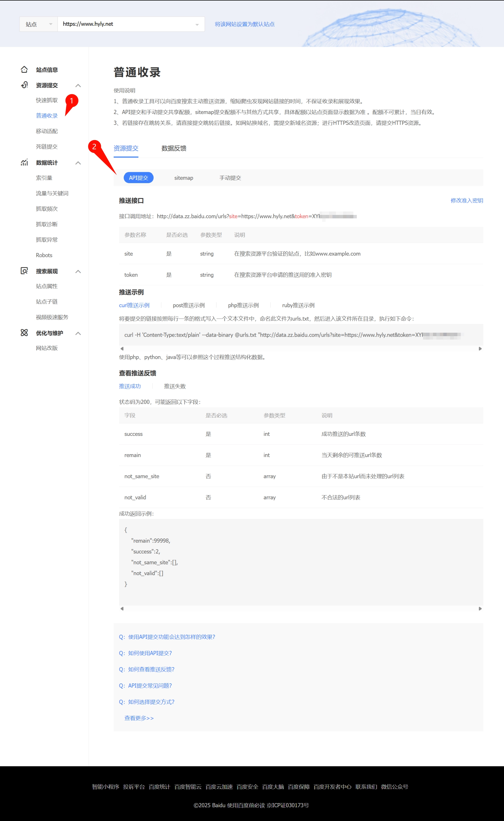Click the 站点信息 home icon
The image size is (504, 821).
pos(24,69)
